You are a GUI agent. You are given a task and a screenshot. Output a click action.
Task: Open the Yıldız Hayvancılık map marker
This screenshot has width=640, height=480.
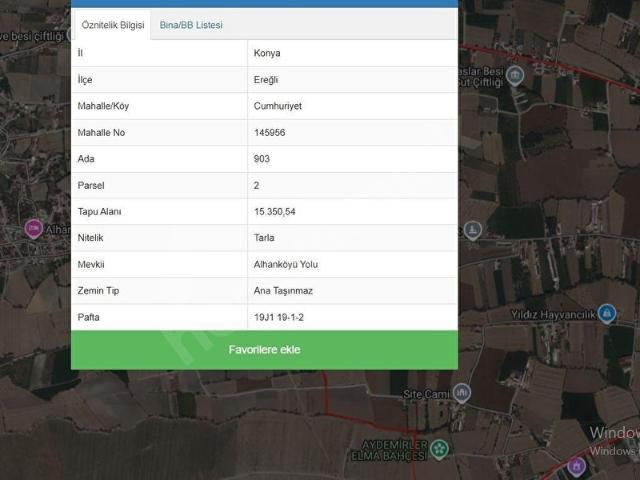click(x=607, y=313)
